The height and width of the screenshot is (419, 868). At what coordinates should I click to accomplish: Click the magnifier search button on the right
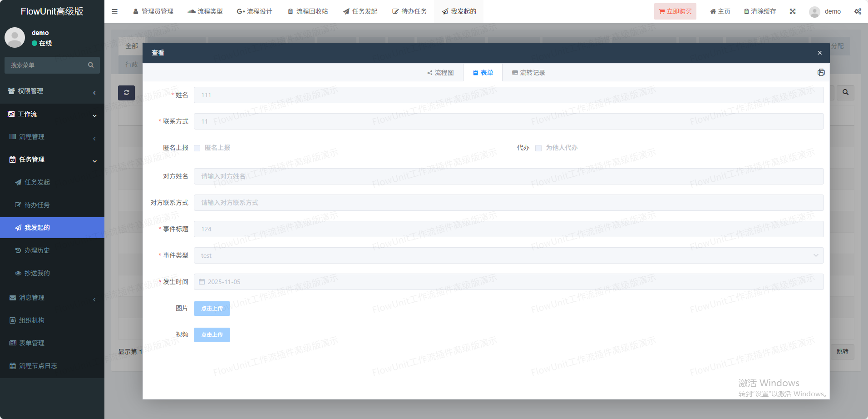845,93
